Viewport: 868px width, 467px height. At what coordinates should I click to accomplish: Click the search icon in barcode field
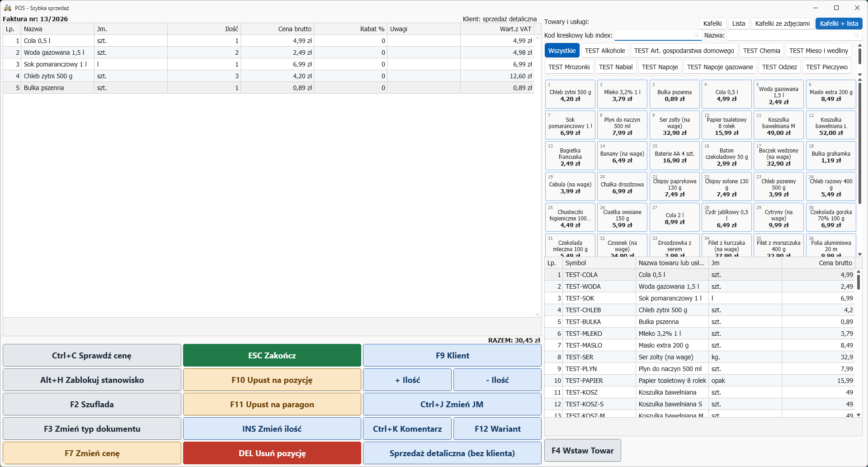pyautogui.click(x=696, y=35)
